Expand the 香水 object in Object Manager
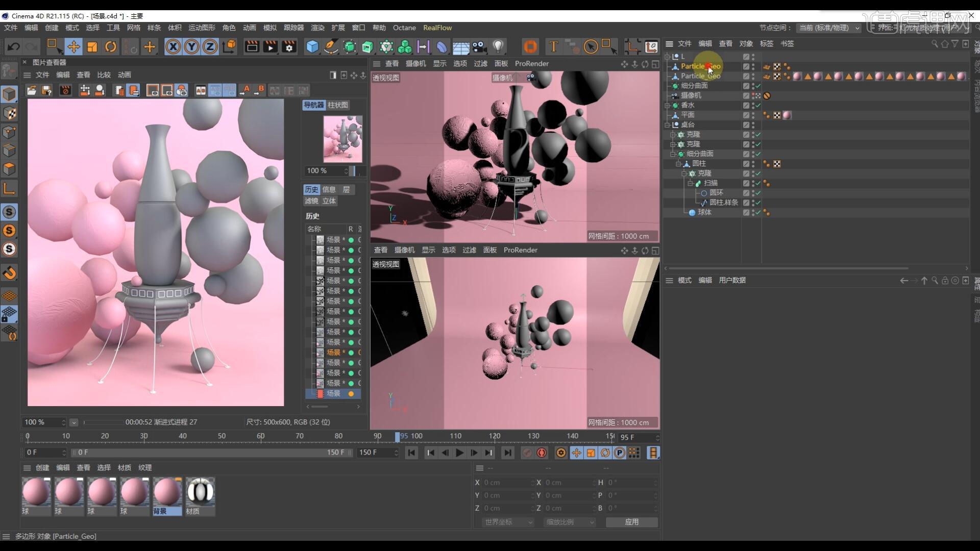The height and width of the screenshot is (551, 980). pos(668,105)
